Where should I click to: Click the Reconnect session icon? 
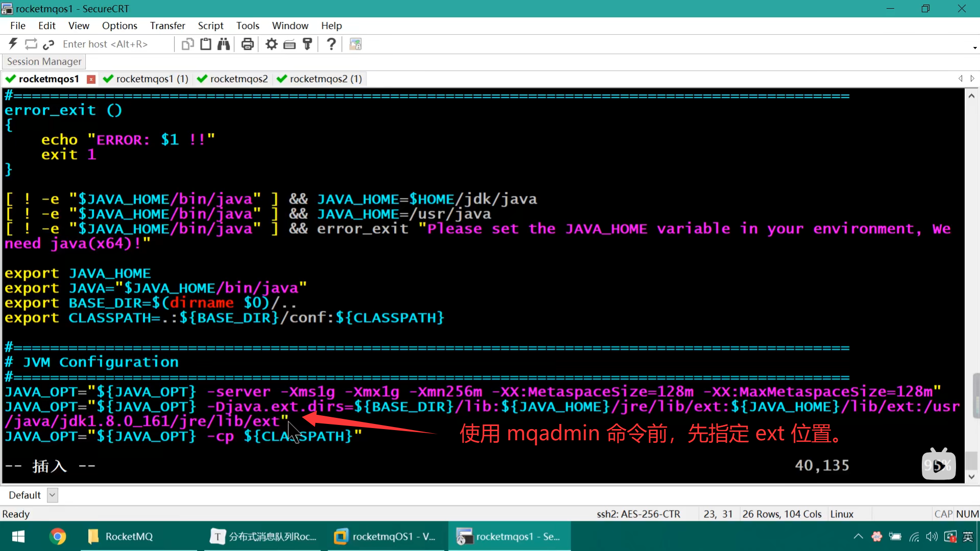point(31,44)
